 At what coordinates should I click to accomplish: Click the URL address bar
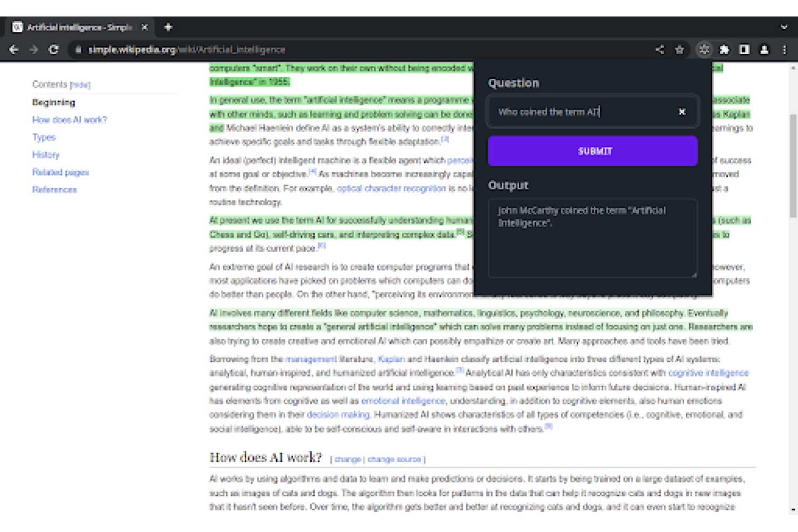pos(362,49)
